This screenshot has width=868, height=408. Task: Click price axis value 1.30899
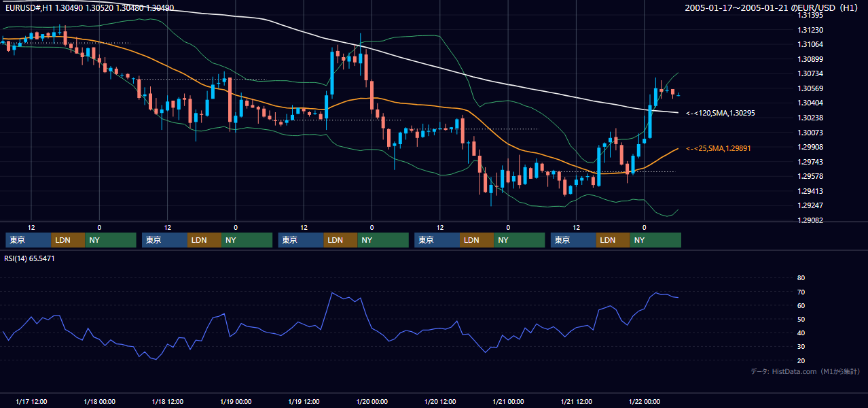[x=810, y=59]
